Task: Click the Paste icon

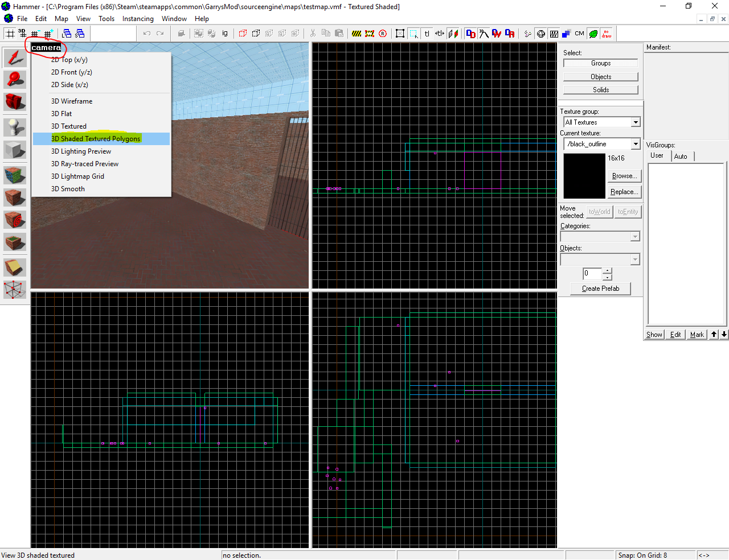Action: (339, 34)
